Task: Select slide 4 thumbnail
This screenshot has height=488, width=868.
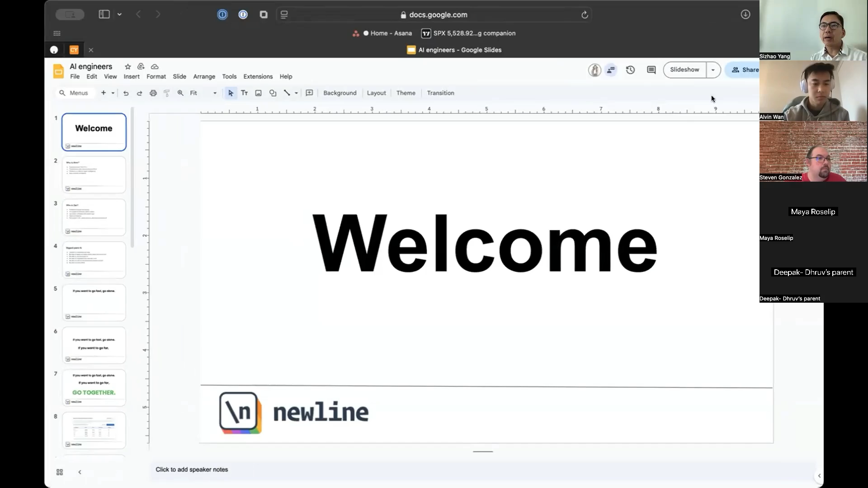Action: [x=94, y=259]
